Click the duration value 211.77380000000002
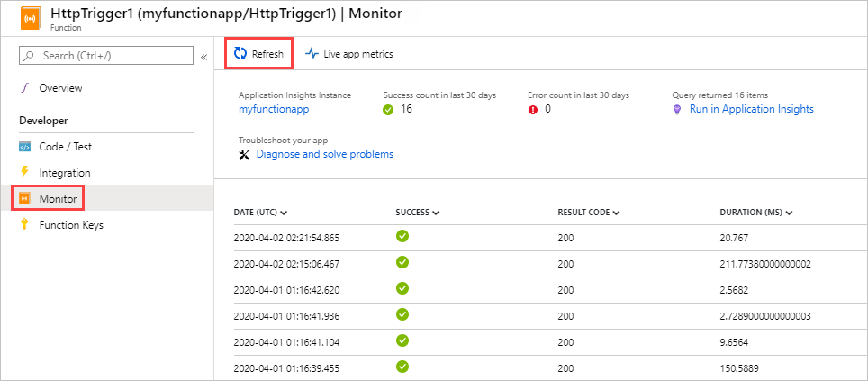Screen dimensions: 868x381 (765, 264)
